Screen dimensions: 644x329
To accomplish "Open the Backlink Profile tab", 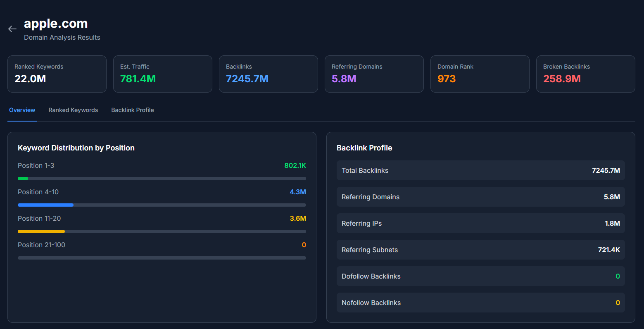I will 133,110.
